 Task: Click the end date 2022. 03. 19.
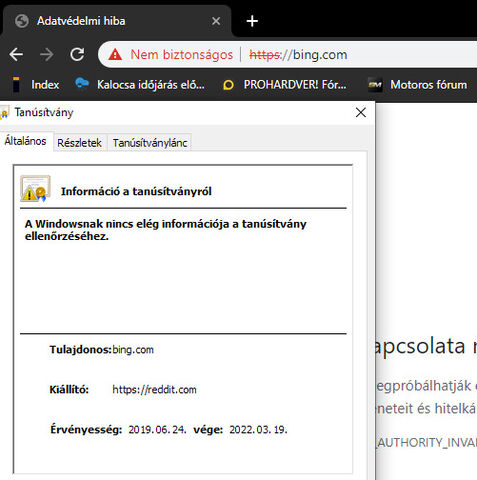(258, 429)
